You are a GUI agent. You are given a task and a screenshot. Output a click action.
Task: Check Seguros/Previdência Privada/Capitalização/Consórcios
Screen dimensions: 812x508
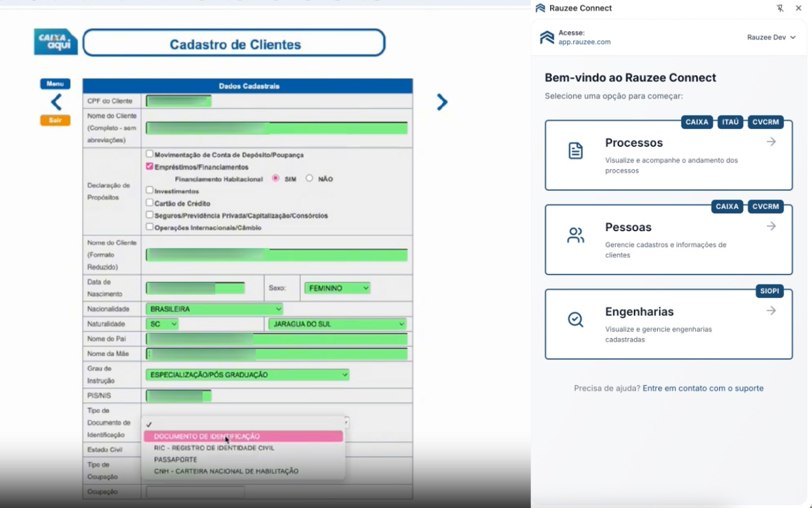[x=150, y=215]
